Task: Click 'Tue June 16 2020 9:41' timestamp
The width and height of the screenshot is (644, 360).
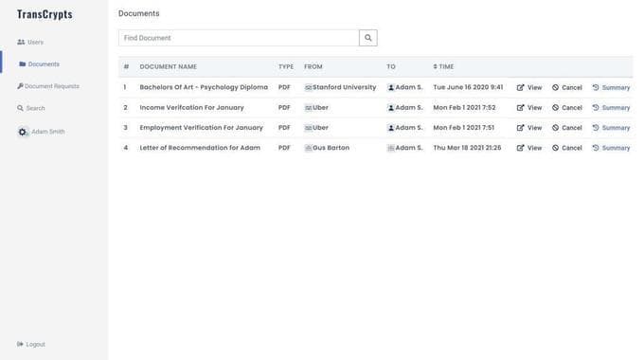Action: (x=468, y=87)
